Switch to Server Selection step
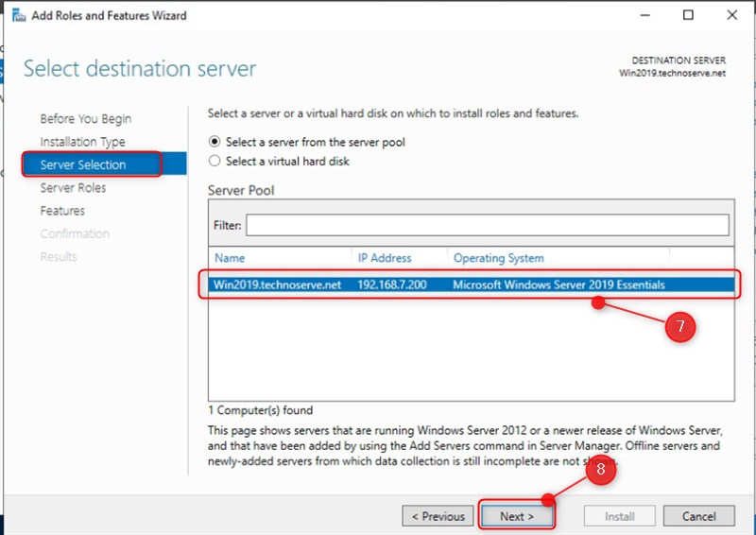This screenshot has width=756, height=535. click(x=83, y=165)
